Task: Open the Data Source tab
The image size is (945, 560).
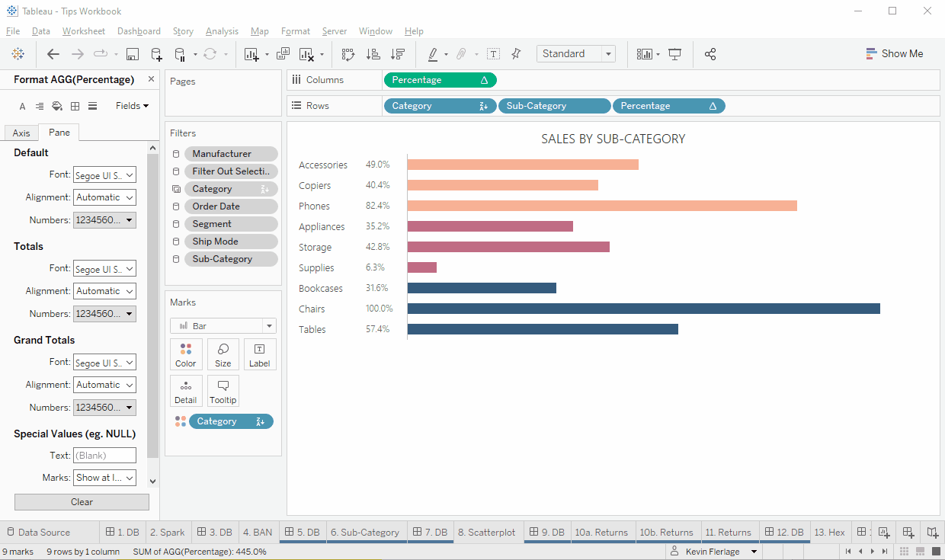Action: tap(38, 533)
